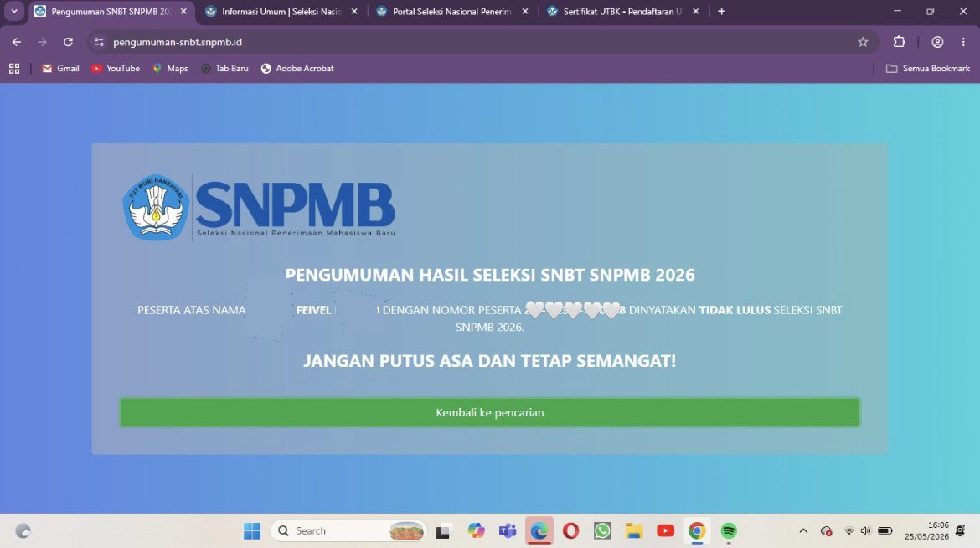This screenshot has width=980, height=548.
Task: Click the green Kembali ke pencarian button
Action: point(489,412)
